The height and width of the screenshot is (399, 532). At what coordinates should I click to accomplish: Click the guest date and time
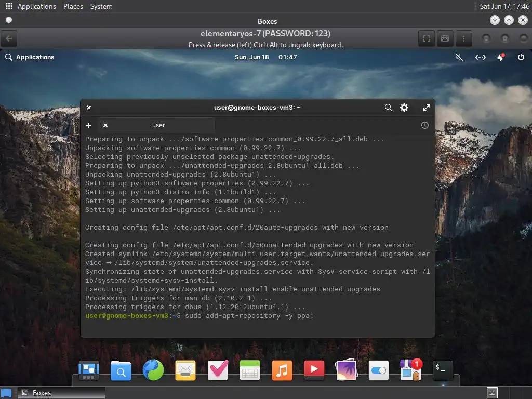click(x=265, y=57)
